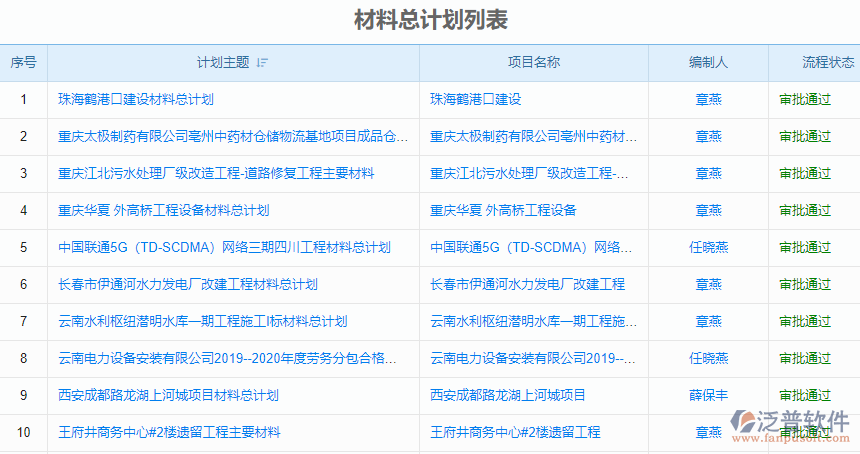Click row number 10 cell
860x454 pixels.
tap(24, 433)
